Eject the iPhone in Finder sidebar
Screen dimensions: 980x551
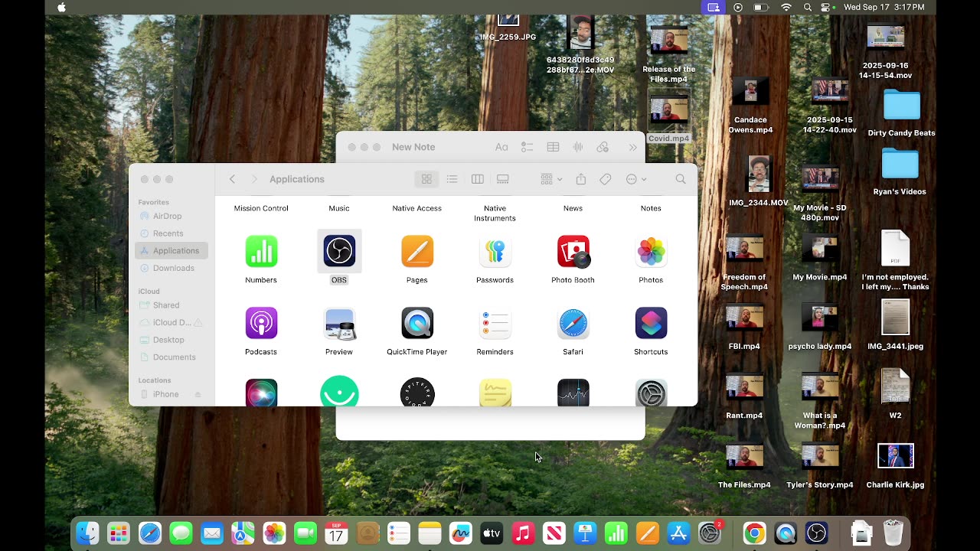point(198,395)
